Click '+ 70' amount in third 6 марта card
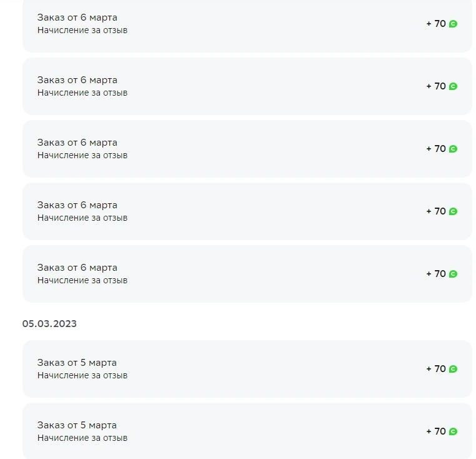 point(436,149)
